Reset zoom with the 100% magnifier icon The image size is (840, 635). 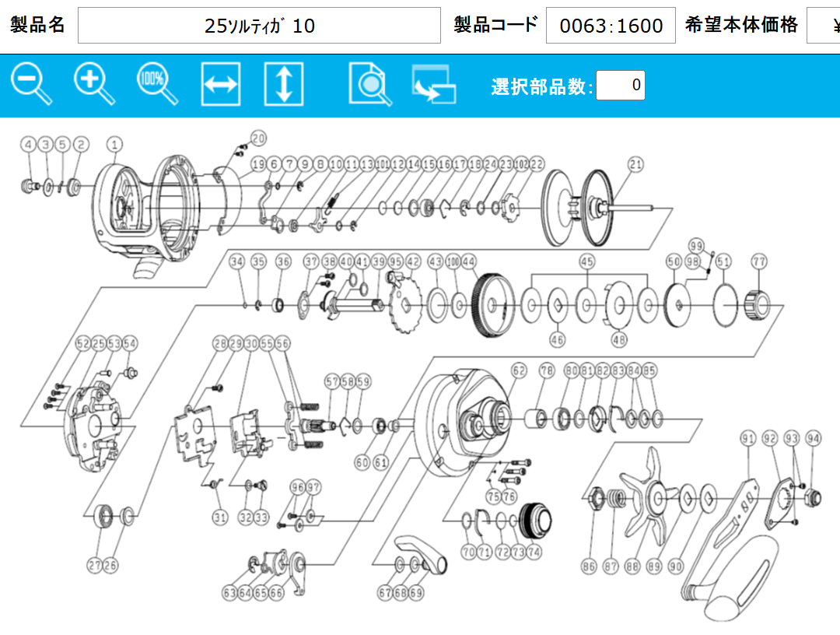[156, 84]
